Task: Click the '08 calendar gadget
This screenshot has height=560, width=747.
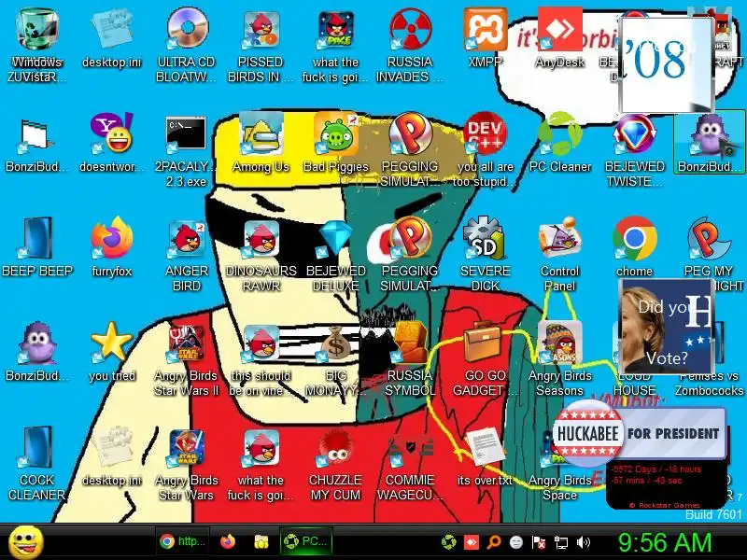Action: 666,63
